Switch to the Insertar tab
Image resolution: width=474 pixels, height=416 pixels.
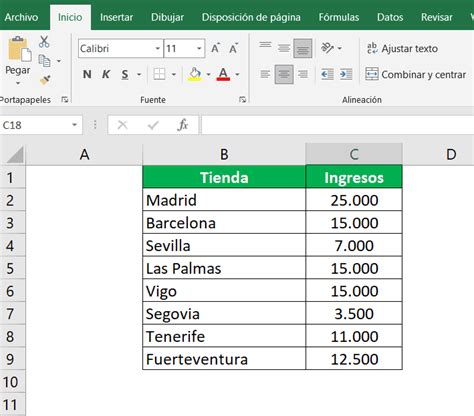coord(116,17)
